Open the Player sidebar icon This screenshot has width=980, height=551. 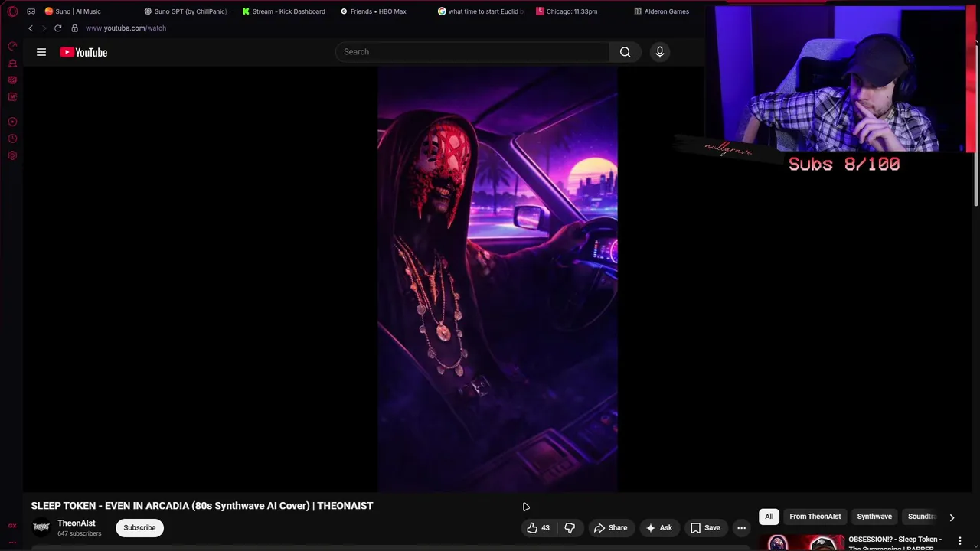tap(12, 122)
